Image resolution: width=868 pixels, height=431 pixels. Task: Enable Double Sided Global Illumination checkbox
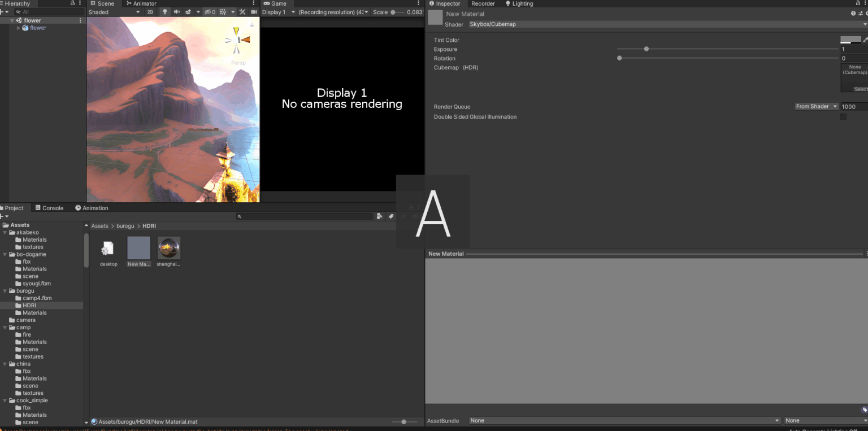844,116
